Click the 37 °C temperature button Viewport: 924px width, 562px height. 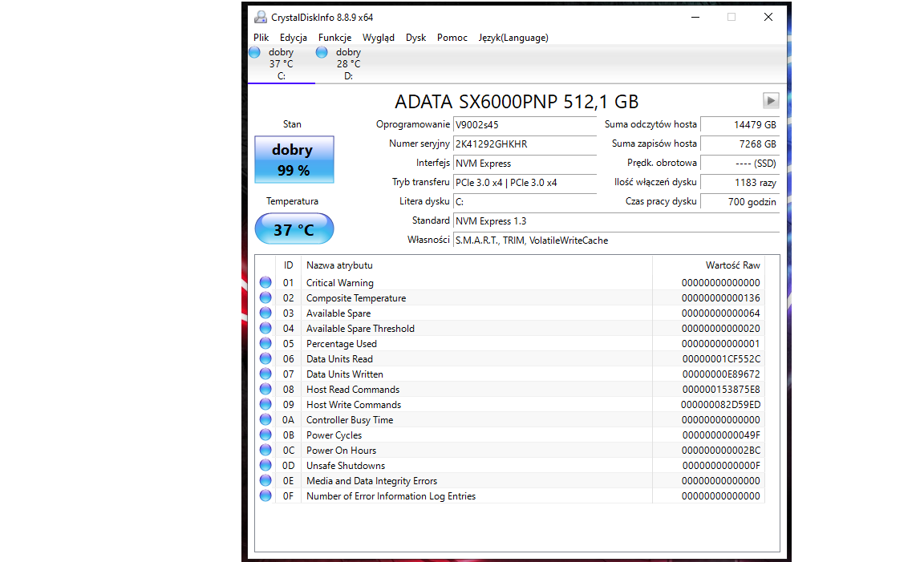pos(294,229)
